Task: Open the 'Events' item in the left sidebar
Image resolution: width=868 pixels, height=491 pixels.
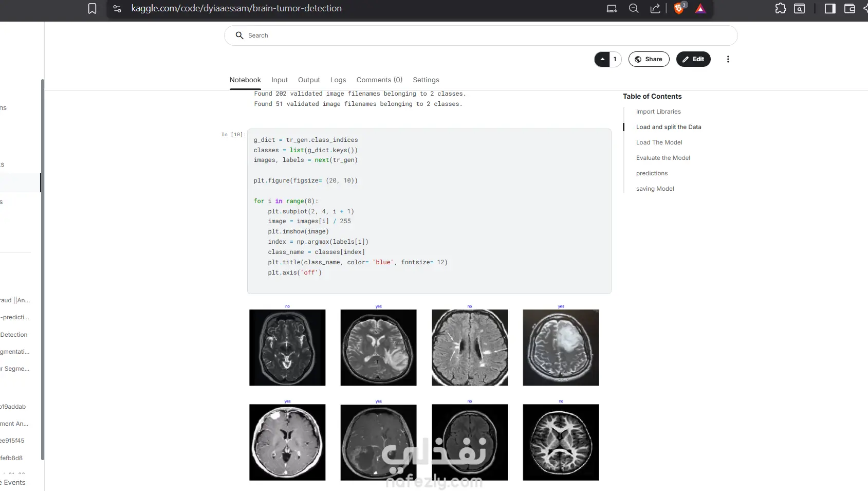Action: coord(14,482)
